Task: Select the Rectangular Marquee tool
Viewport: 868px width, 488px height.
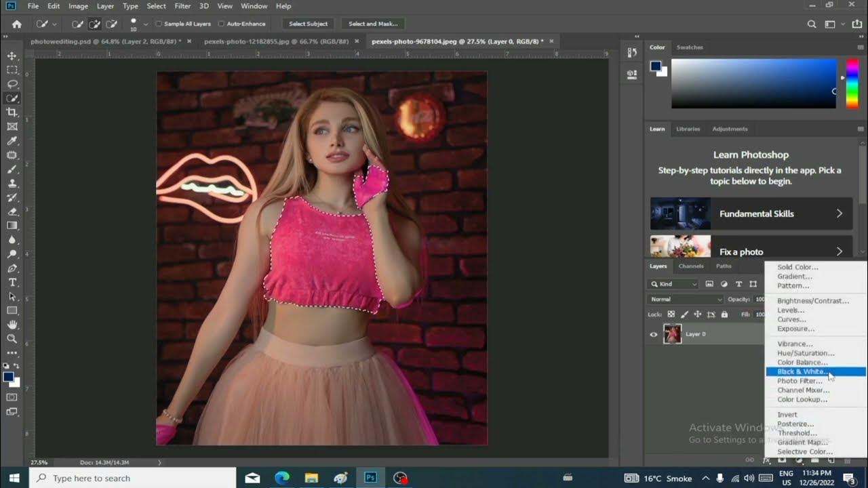Action: (12, 70)
